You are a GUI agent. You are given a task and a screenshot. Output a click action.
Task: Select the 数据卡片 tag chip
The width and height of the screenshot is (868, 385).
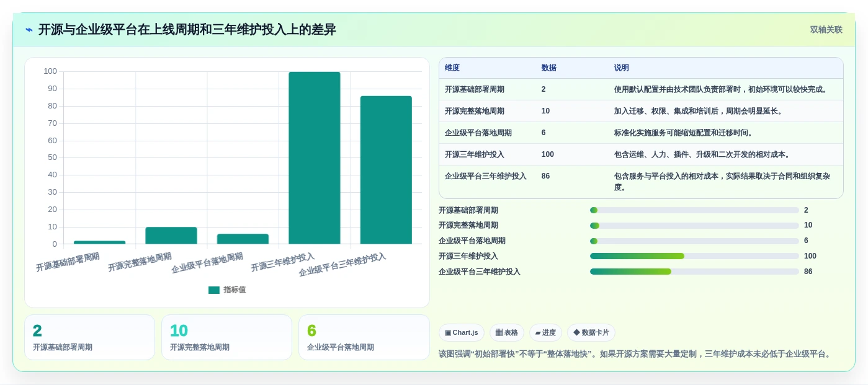point(591,333)
